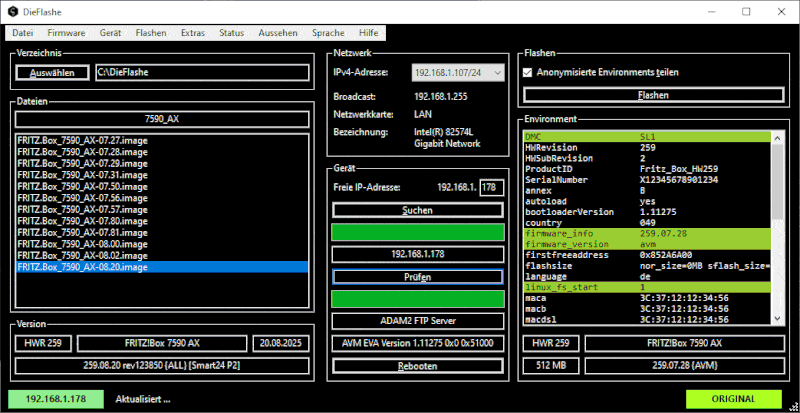Open the Extras menu
Image resolution: width=800 pixels, height=413 pixels.
point(193,33)
